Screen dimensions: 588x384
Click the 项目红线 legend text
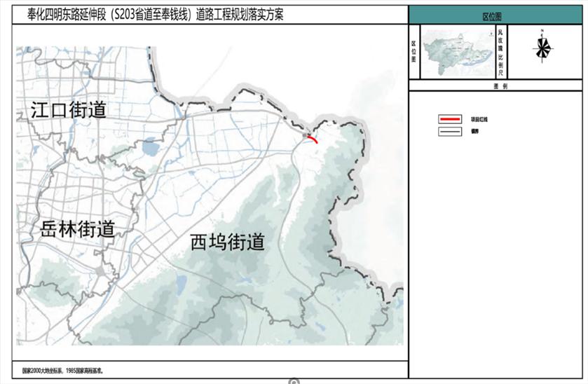[479, 119]
